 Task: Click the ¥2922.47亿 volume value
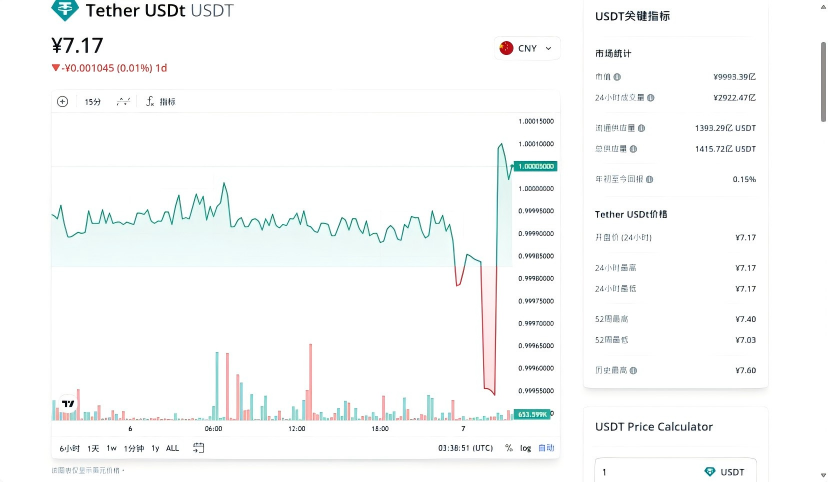coord(735,98)
